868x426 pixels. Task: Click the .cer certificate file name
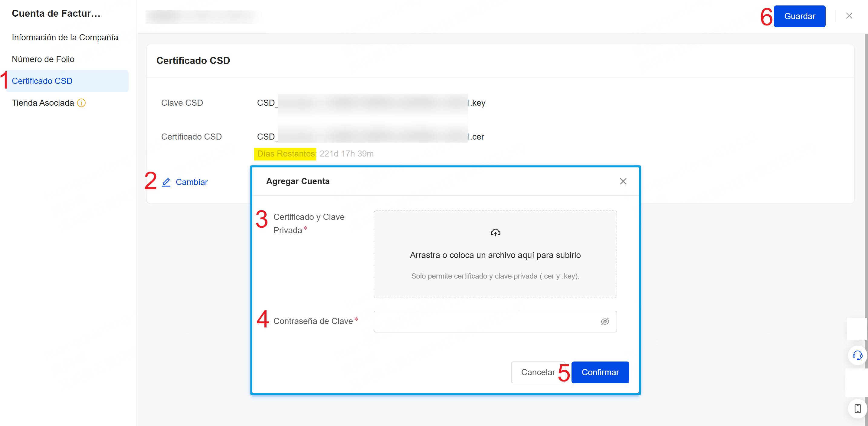point(370,137)
